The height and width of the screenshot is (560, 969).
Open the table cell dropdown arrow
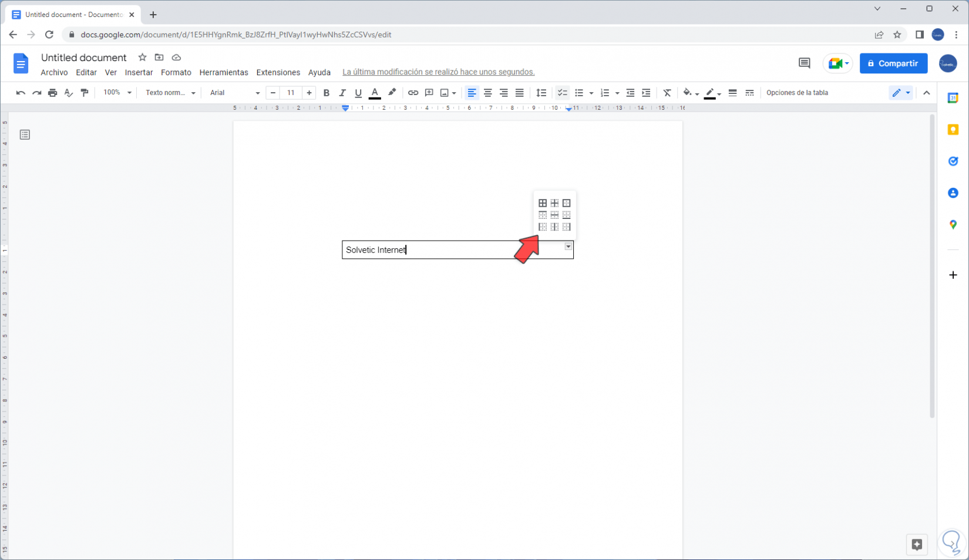click(568, 247)
